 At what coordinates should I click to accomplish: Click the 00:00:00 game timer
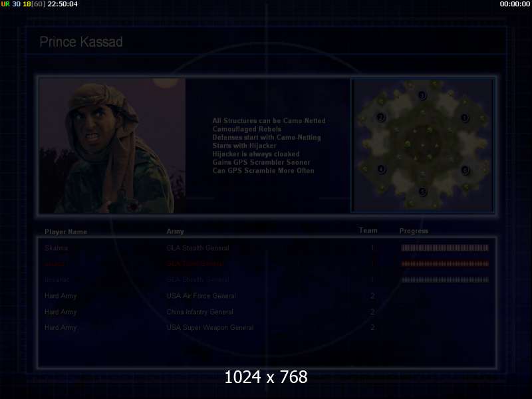tap(515, 4)
